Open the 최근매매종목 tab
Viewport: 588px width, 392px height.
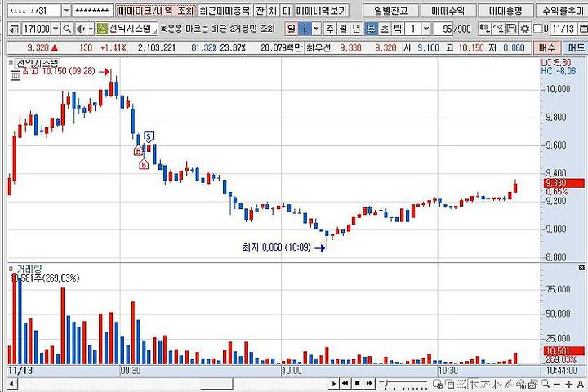tap(225, 11)
